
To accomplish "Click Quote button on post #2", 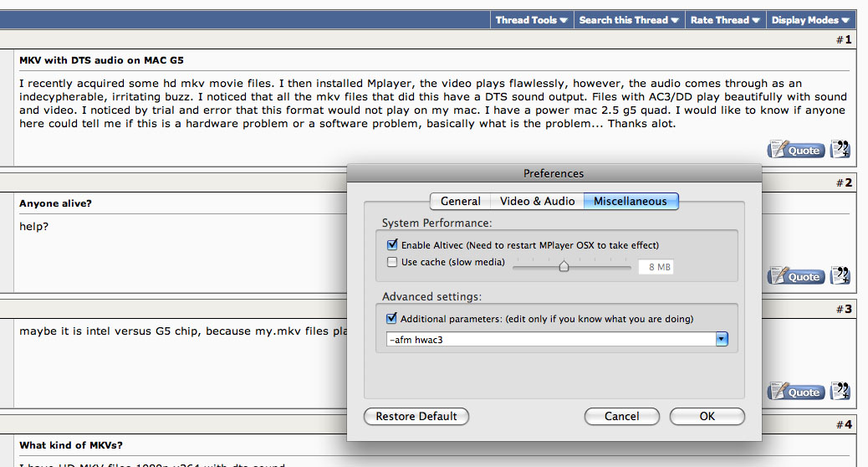I will pos(796,276).
